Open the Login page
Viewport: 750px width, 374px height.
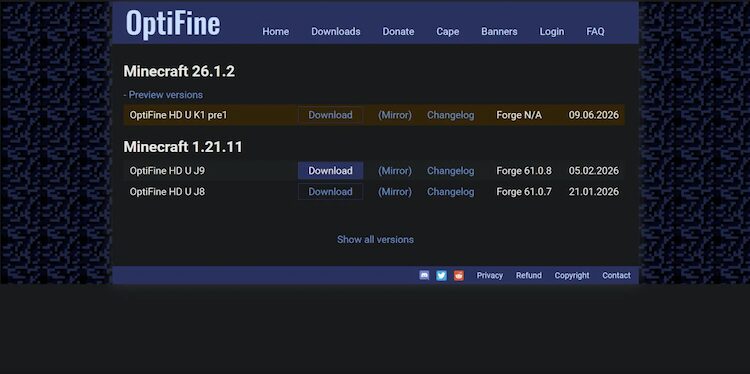tap(552, 32)
